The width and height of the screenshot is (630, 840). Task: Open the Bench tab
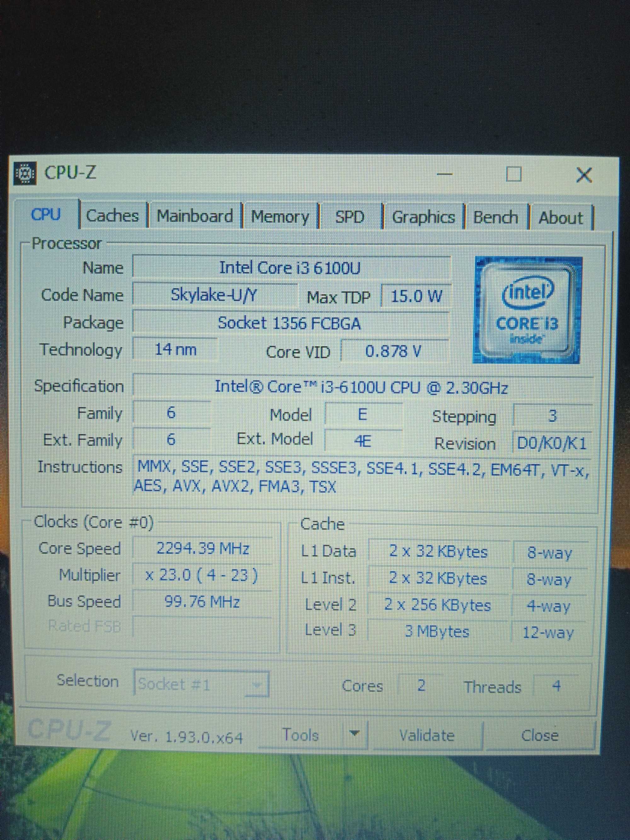coord(495,218)
